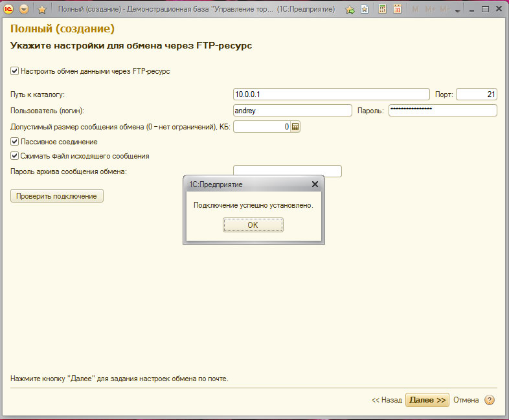Screen dimensions: 509x420
Task: Open the calculator from the title bar
Action: (x=383, y=10)
